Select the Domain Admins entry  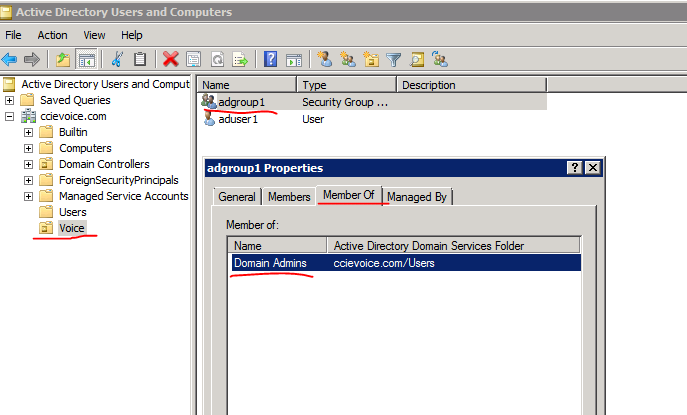coord(270,263)
